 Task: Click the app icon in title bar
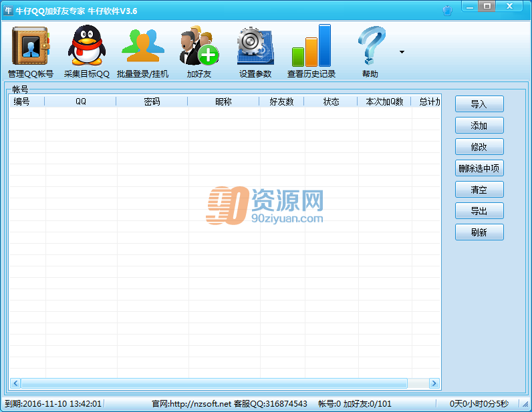9,11
